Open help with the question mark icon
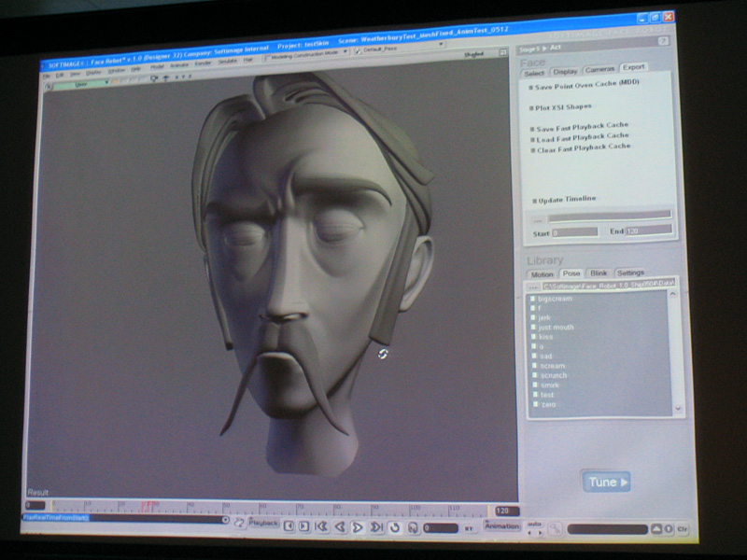Screen dimensions: 747x560 (x=664, y=41)
